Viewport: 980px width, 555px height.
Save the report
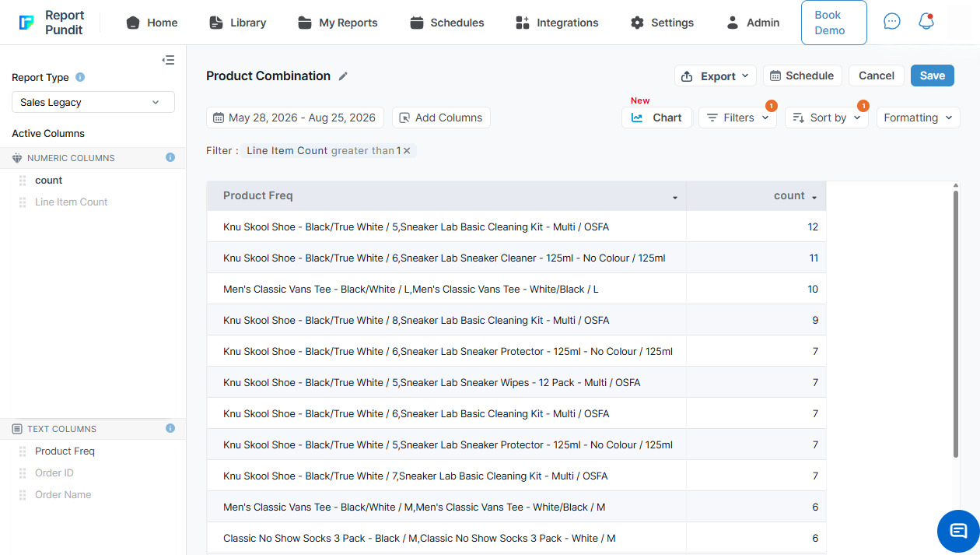coord(933,76)
